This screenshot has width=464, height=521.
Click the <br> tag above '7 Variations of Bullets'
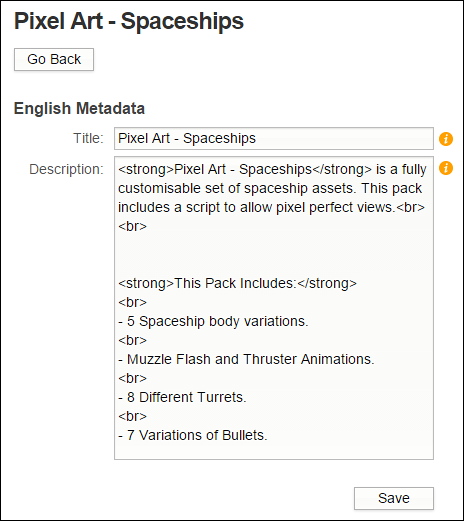(x=132, y=416)
